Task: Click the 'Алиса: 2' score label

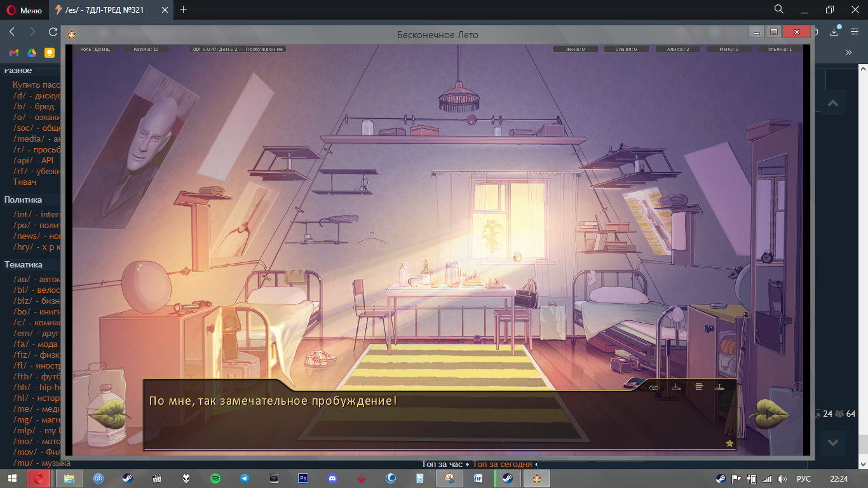Action: pyautogui.click(x=677, y=49)
